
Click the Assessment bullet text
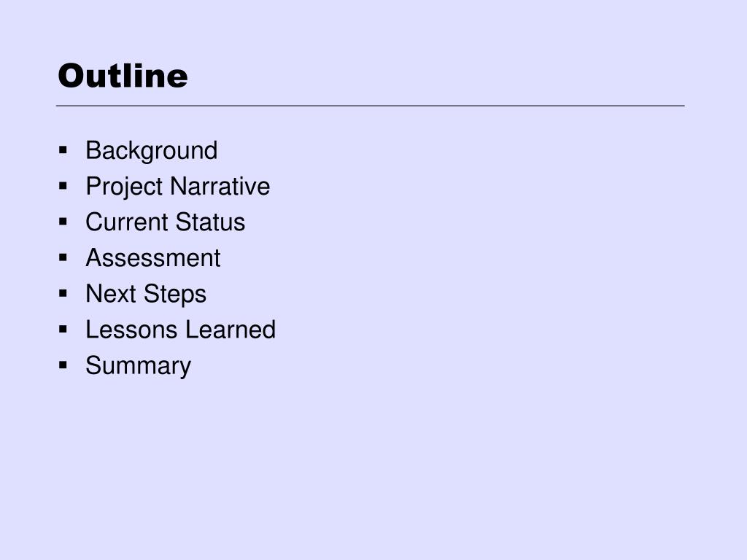pos(153,258)
